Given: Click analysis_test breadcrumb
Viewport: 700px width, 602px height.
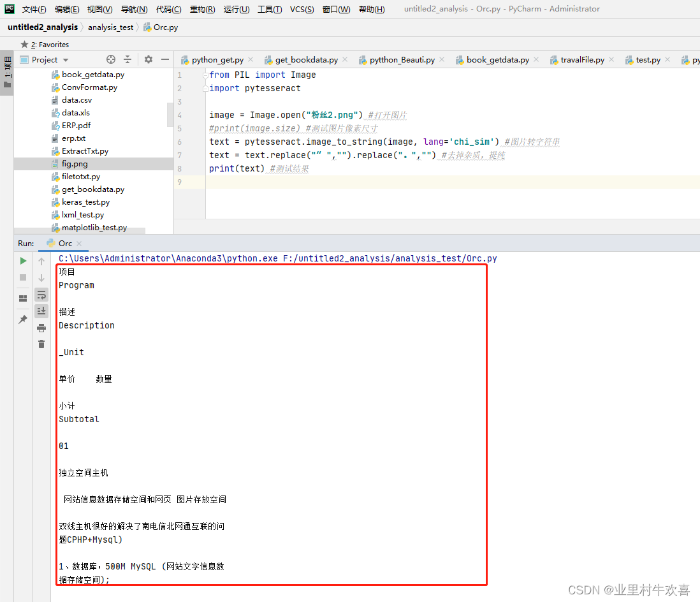Looking at the screenshot, I should pos(111,27).
